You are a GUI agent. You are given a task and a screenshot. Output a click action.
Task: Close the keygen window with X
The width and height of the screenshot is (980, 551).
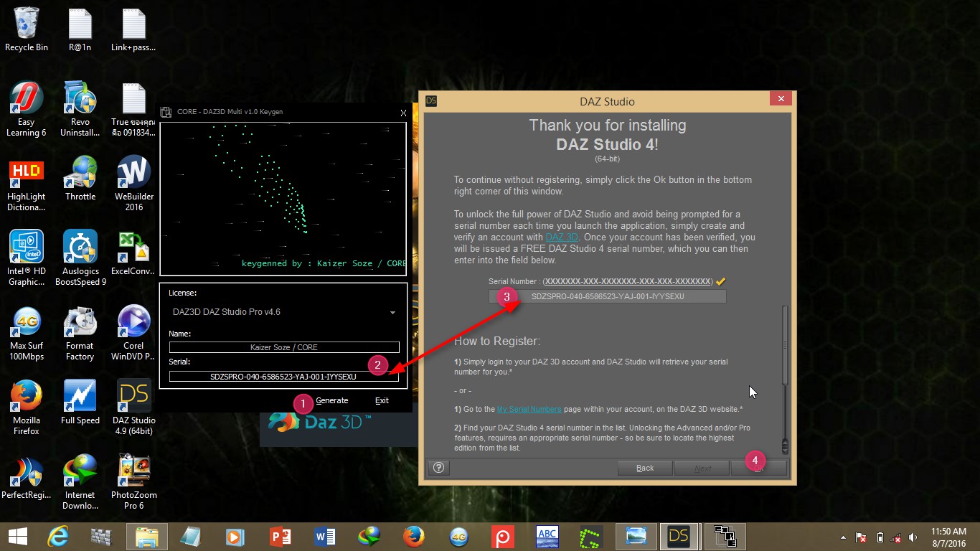point(403,113)
